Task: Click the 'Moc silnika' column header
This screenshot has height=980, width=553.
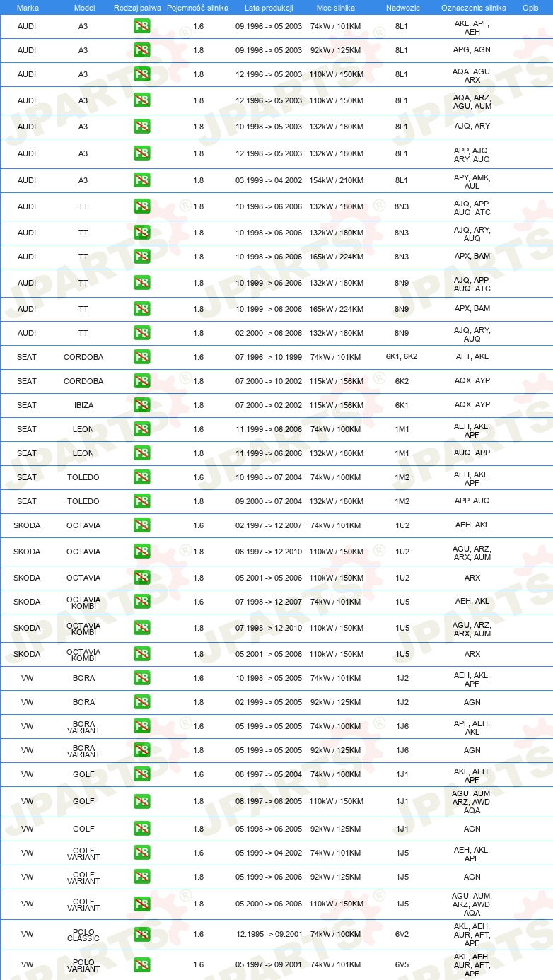Action: pyautogui.click(x=337, y=8)
